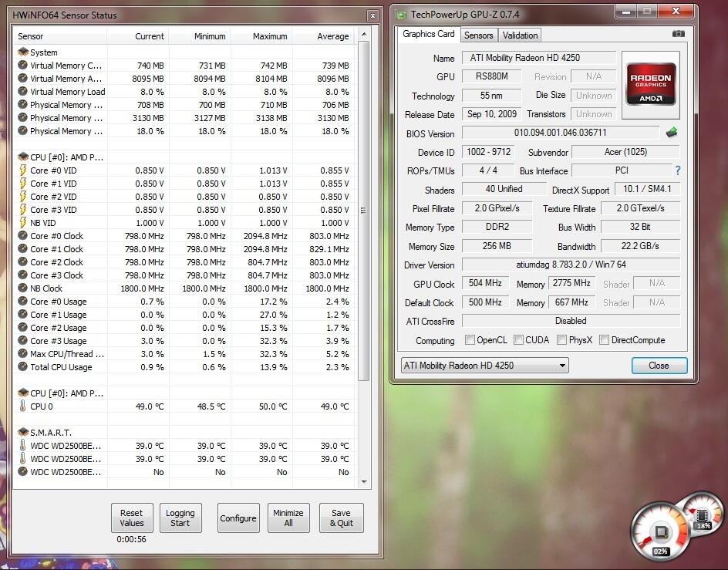The height and width of the screenshot is (570, 728).
Task: Click the Core #3 VID lightning icon
Action: (23, 209)
